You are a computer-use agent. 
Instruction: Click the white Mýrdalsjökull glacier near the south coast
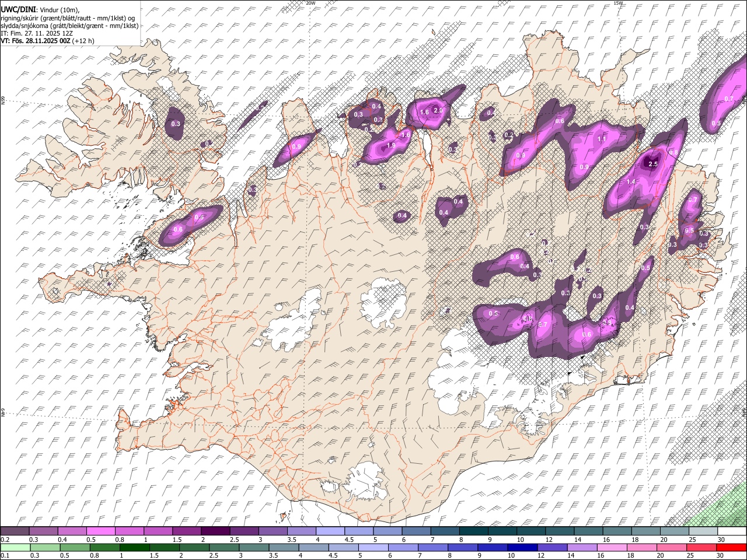pos(366,481)
